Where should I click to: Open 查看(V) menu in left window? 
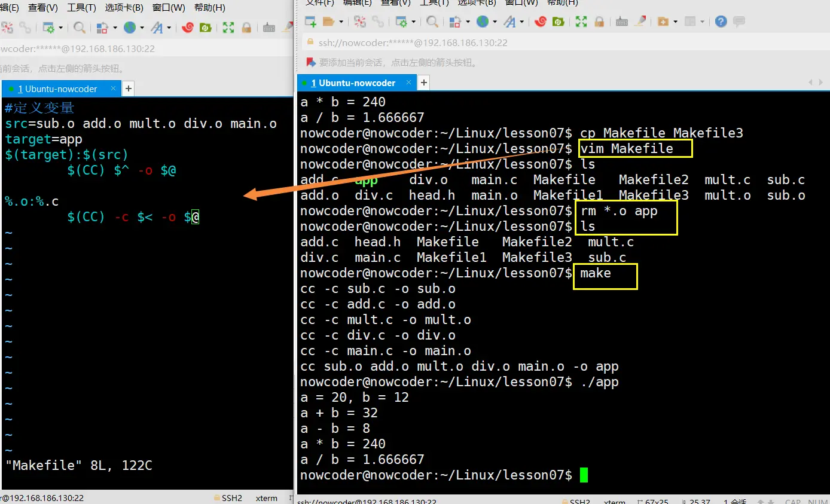[43, 8]
